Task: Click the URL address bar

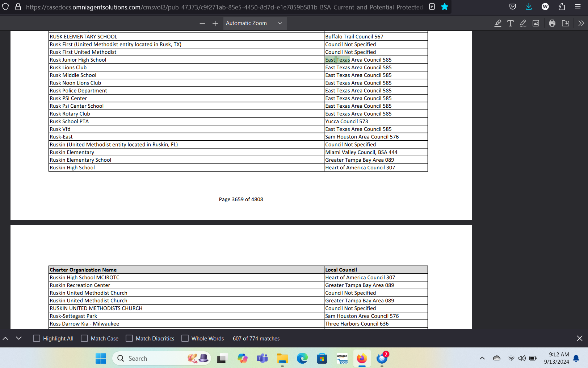Action: pos(224,7)
